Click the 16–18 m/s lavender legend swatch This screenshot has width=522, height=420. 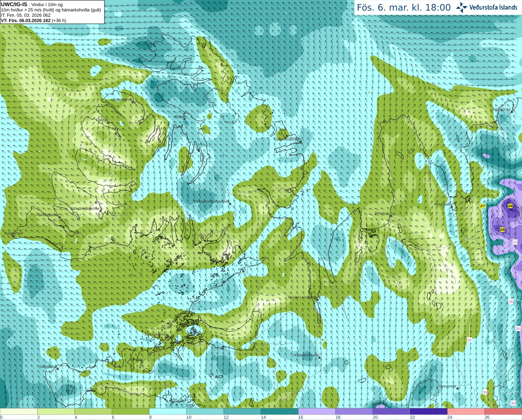coord(317,411)
